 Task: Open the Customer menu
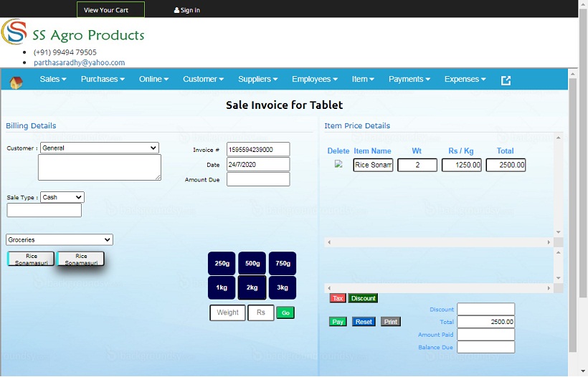(x=203, y=79)
